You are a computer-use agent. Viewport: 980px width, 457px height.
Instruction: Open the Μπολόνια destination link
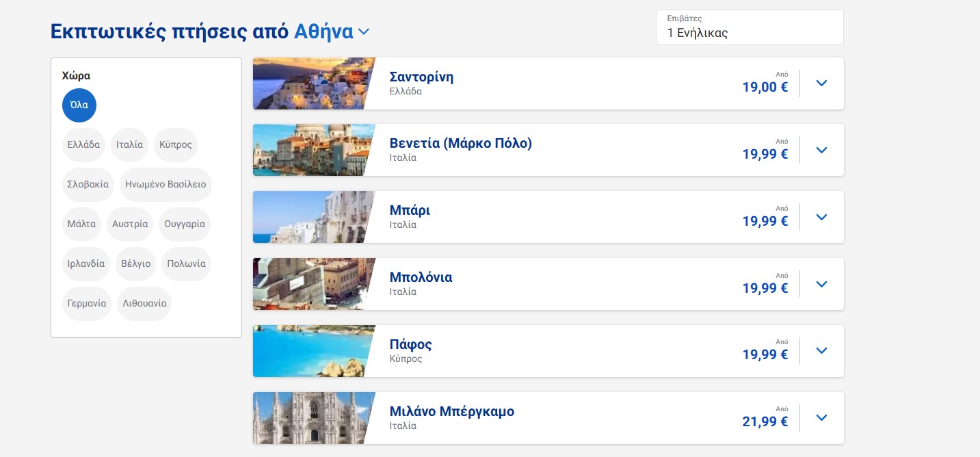421,277
